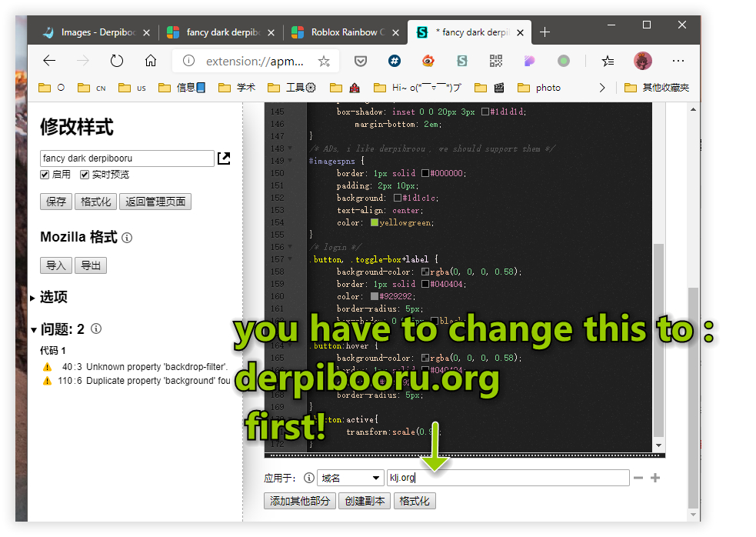Screen dimensions: 756x537
Task: Click the info icon next to 问题: 2
Action: (96, 329)
